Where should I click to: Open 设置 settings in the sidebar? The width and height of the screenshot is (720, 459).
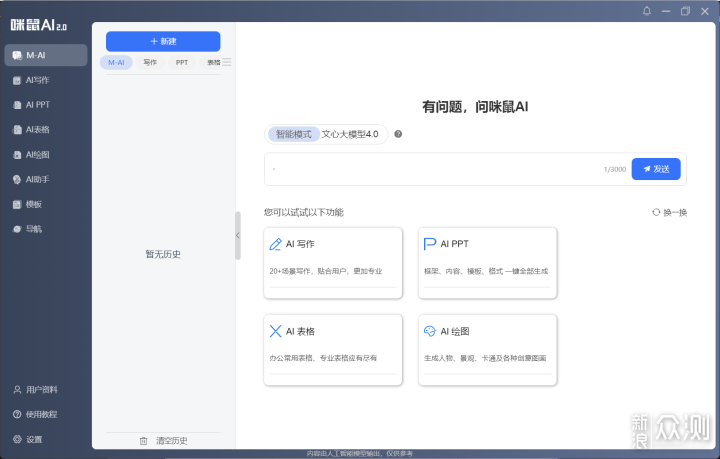tap(34, 439)
